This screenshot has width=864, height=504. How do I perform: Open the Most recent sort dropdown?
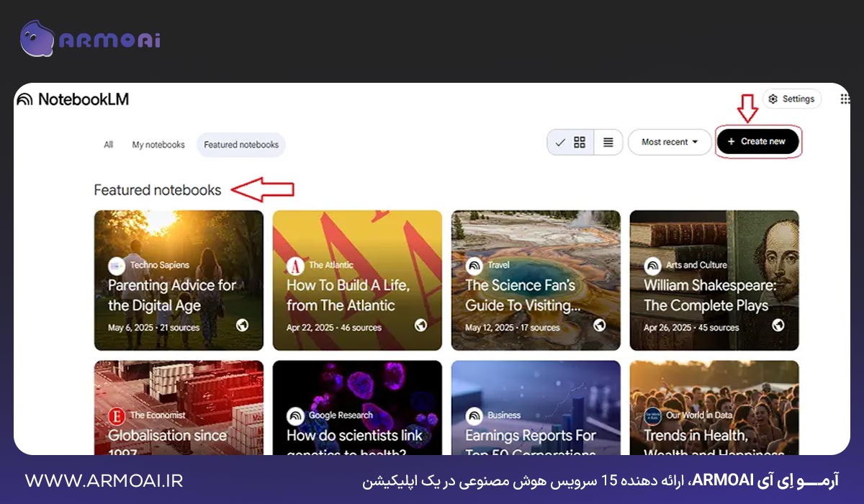pyautogui.click(x=668, y=142)
